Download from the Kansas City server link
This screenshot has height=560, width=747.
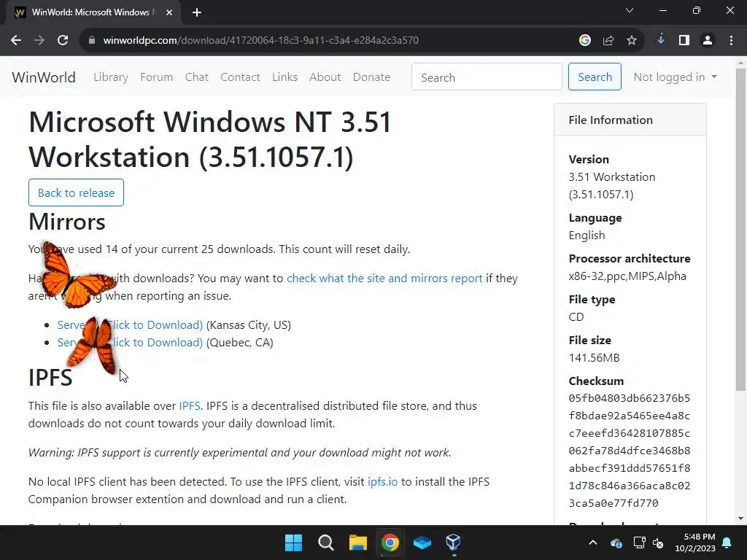pos(130,324)
